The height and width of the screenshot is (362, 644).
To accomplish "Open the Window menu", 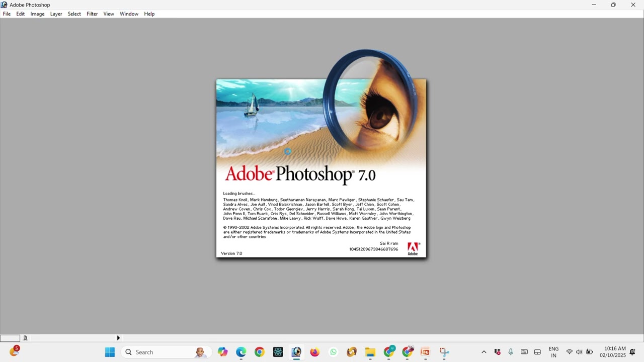I will (x=129, y=14).
